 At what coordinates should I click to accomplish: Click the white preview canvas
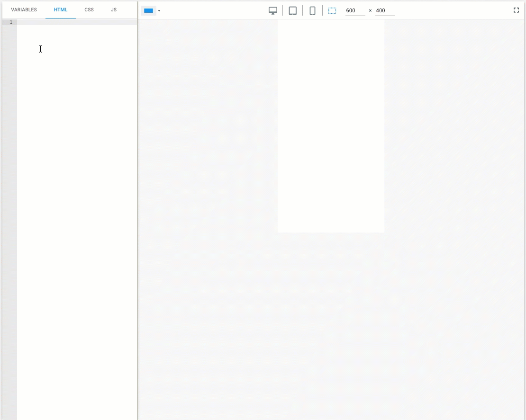(x=331, y=125)
